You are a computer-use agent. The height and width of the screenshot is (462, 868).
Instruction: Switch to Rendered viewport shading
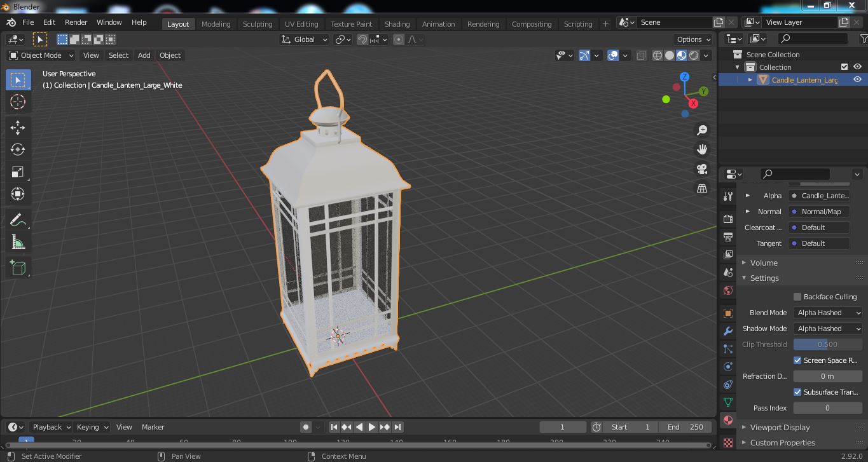(694, 55)
